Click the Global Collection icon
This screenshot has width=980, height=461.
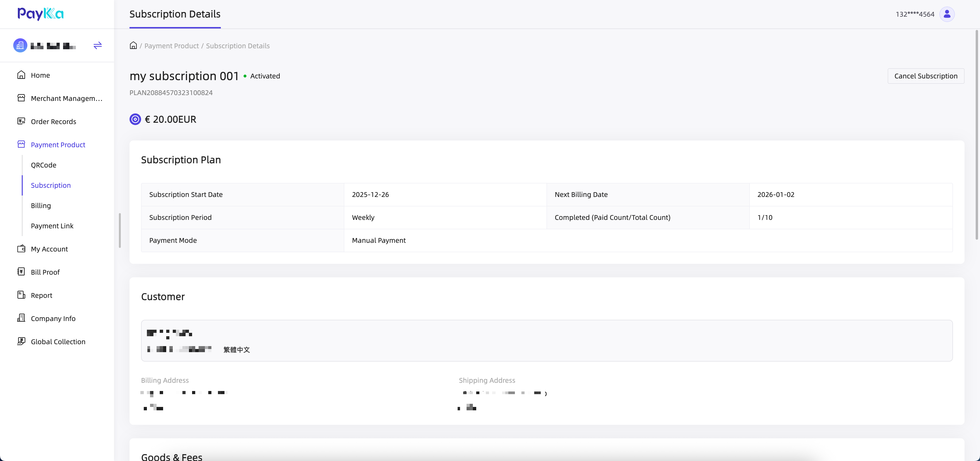(21, 341)
